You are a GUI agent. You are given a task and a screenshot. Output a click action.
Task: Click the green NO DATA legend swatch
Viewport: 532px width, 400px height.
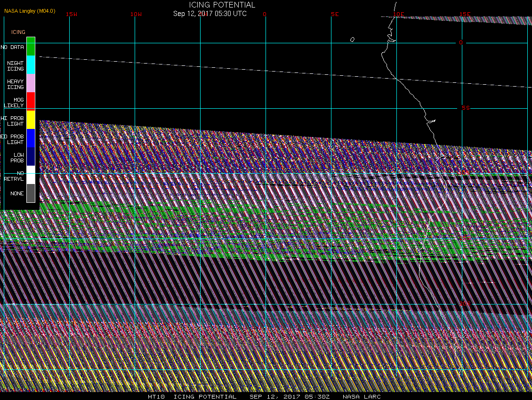coord(31,47)
